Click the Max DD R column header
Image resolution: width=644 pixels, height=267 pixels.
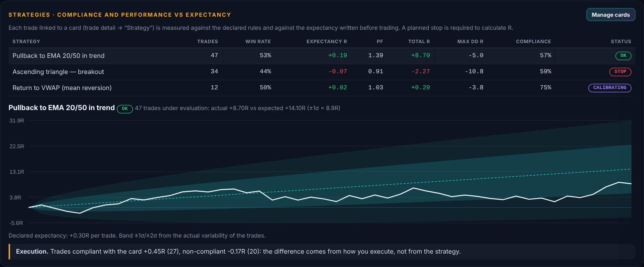470,41
